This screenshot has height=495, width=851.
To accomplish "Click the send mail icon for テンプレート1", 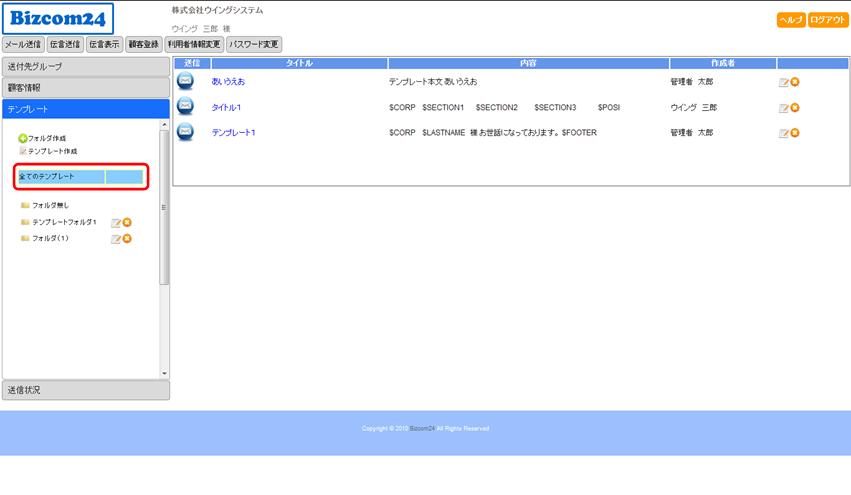I will [185, 132].
